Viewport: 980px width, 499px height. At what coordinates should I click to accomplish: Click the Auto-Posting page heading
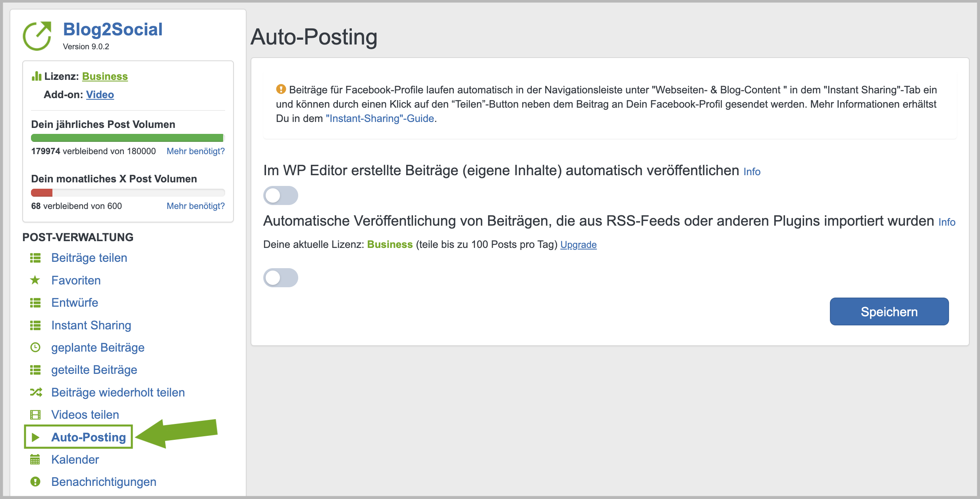[x=314, y=37]
